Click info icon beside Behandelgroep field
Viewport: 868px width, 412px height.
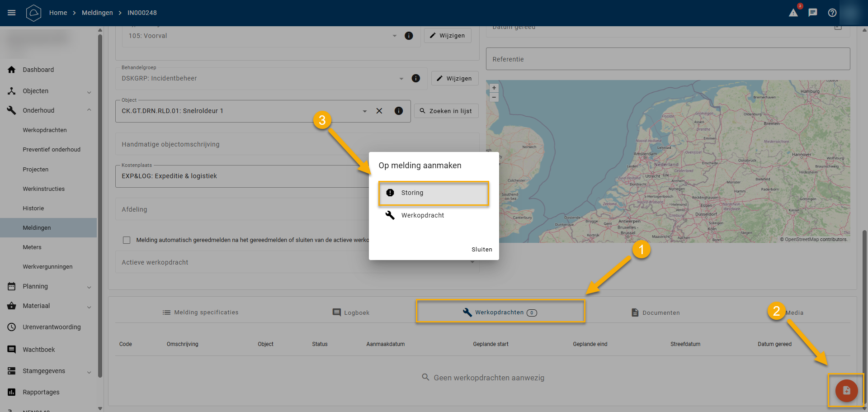[x=416, y=78]
